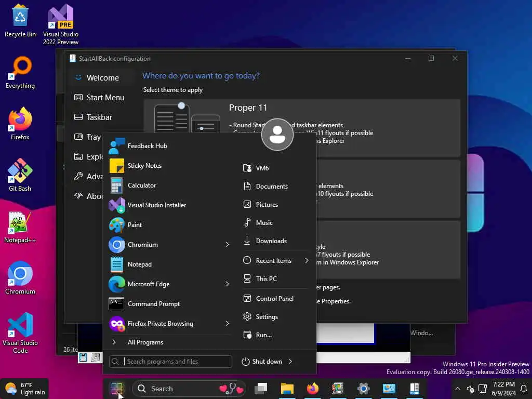The height and width of the screenshot is (399, 532).
Task: Open the weather widget showing Light rain
Action: [25, 389]
